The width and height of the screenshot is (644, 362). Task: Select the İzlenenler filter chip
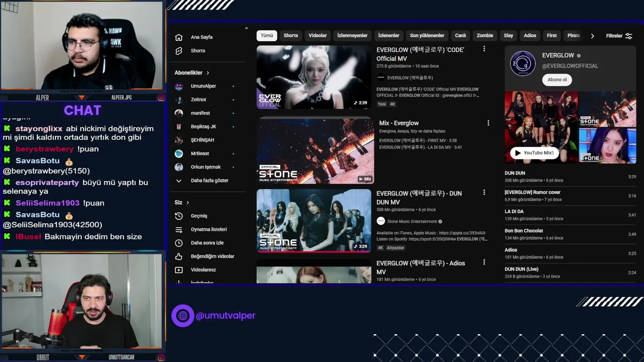[x=389, y=36]
